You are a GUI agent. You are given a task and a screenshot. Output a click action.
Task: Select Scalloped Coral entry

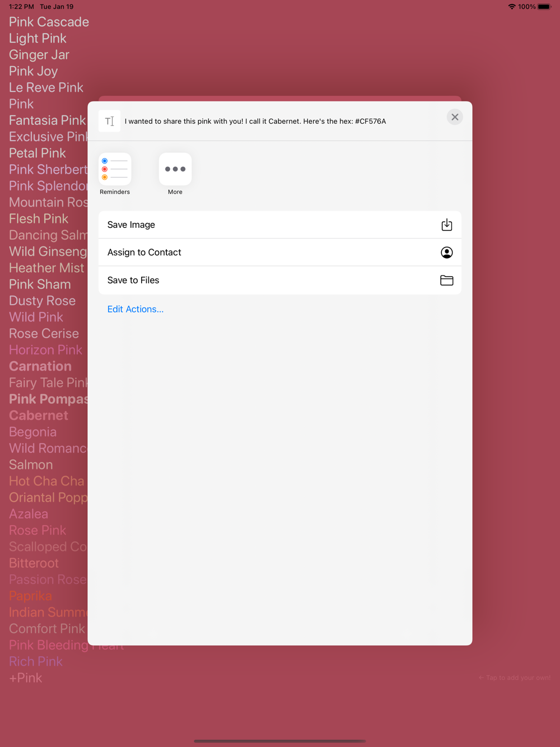click(48, 546)
